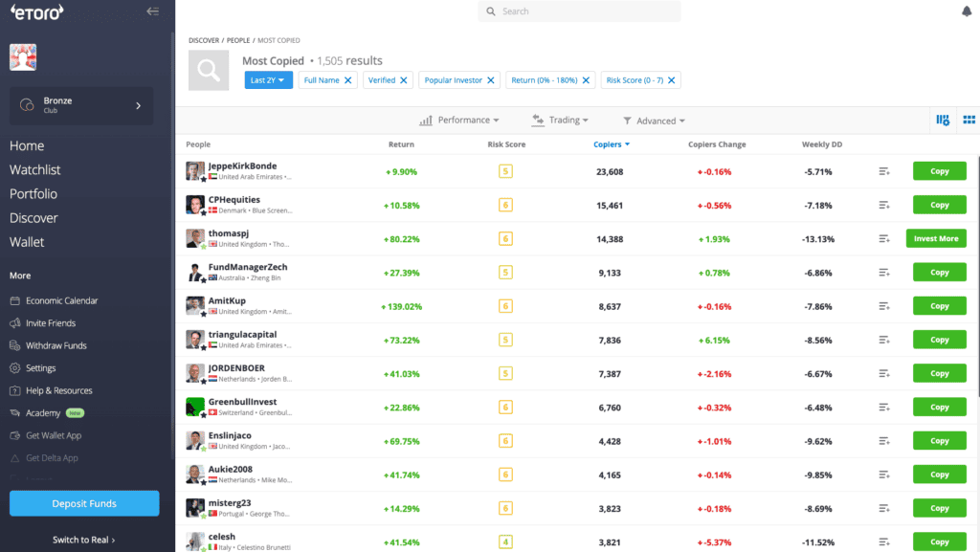Collapse the sidebar with the arrow icon
This screenshot has width=980, height=552.
pos(153,11)
